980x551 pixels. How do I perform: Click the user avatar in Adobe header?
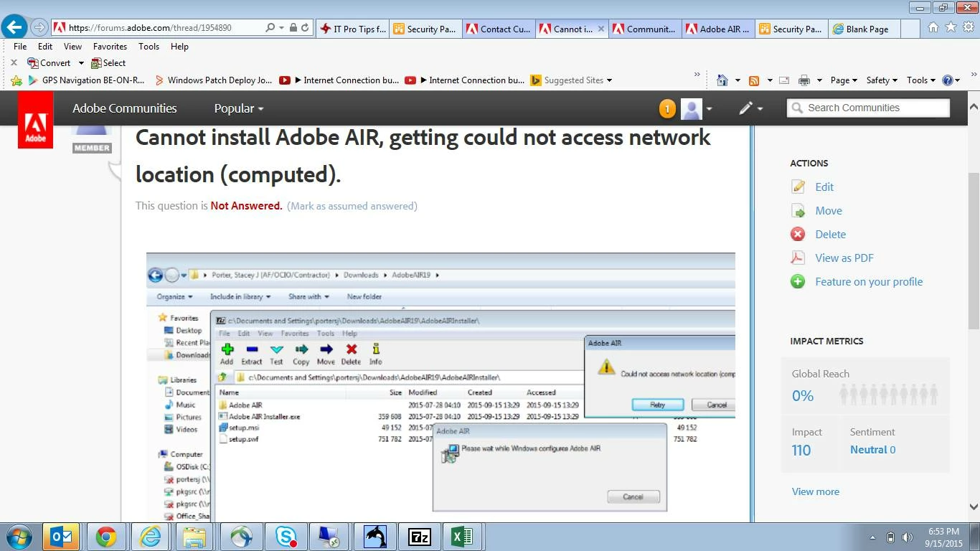(691, 108)
